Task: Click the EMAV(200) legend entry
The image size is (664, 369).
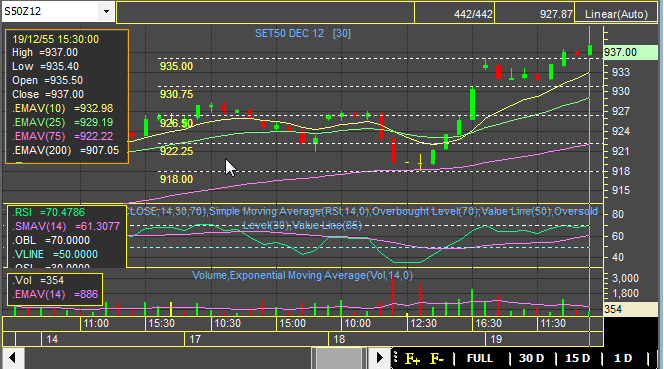Action: click(x=66, y=150)
